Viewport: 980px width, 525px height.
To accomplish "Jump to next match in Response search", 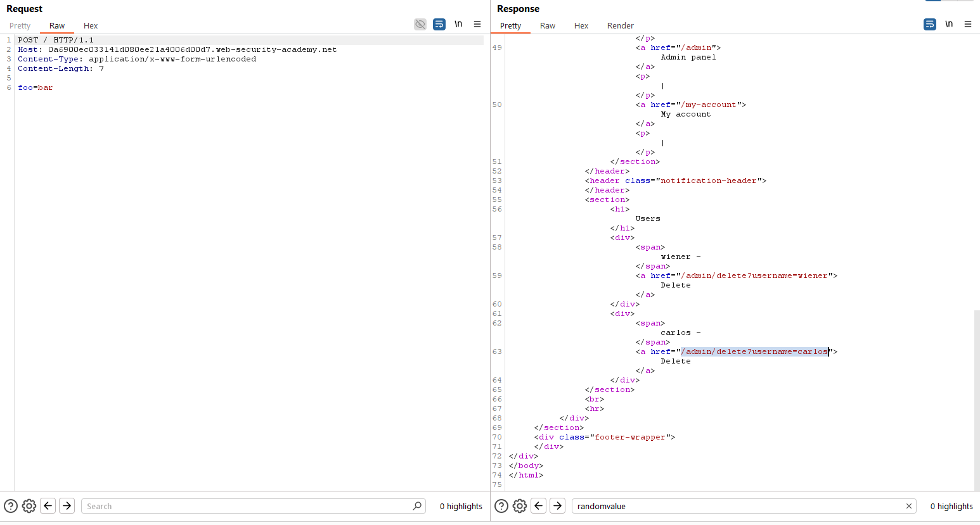I will pos(558,505).
